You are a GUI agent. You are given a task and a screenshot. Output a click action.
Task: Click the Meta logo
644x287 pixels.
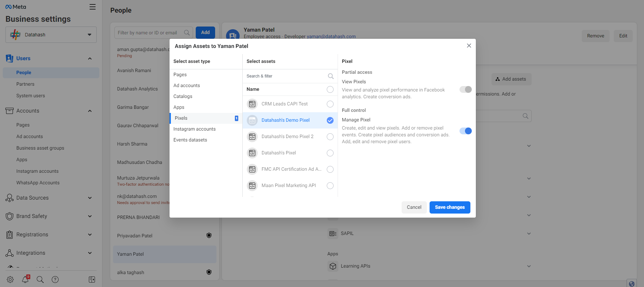[x=16, y=7]
